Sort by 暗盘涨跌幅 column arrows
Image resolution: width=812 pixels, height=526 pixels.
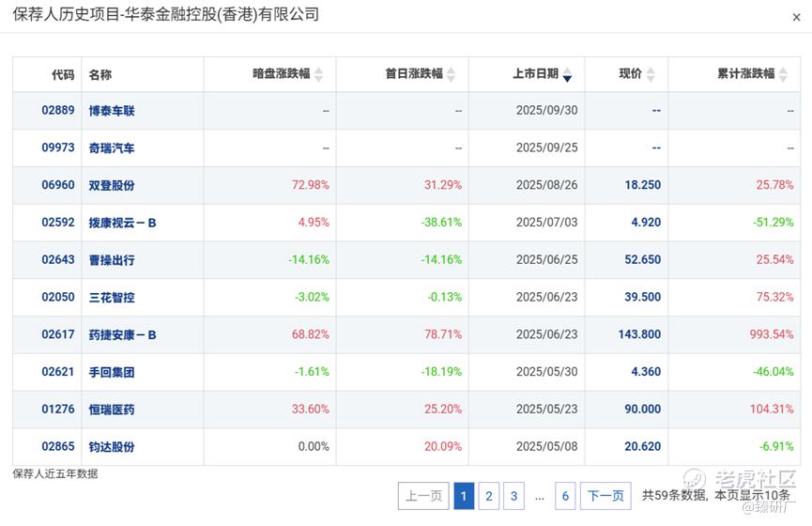(x=318, y=74)
